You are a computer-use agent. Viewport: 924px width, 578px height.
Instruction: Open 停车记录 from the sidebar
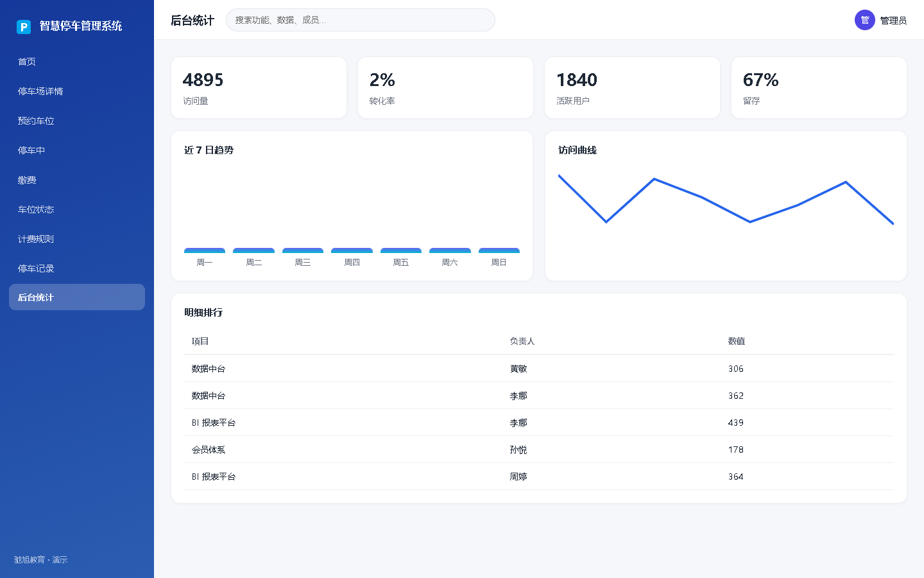[77, 268]
